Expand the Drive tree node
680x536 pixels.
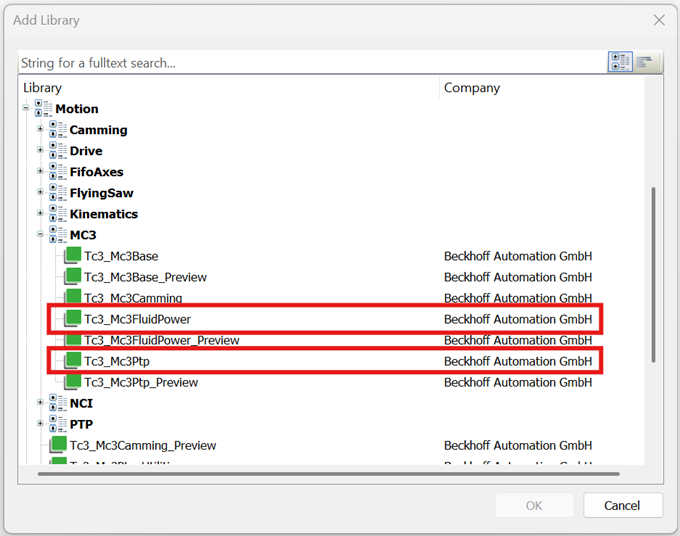(x=40, y=150)
